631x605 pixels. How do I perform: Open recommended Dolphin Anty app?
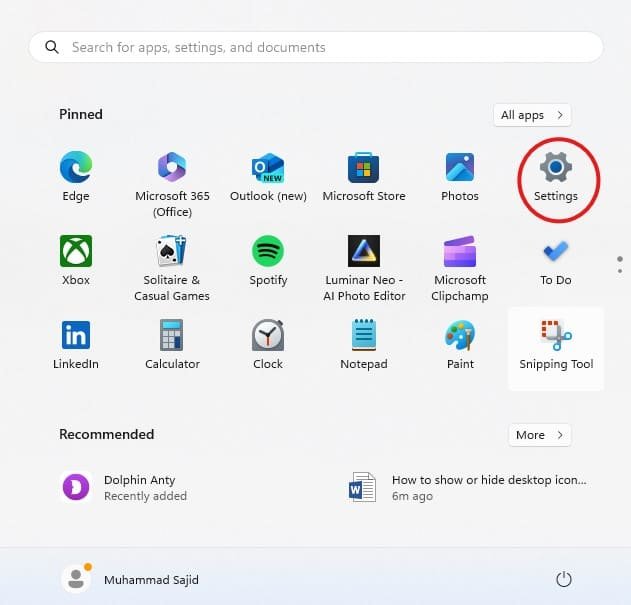(x=125, y=487)
